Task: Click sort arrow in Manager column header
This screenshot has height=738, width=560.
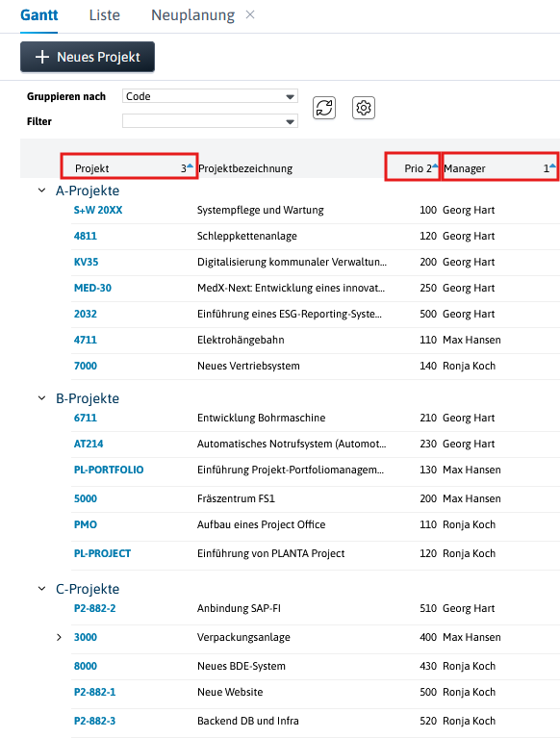Action: tap(552, 166)
